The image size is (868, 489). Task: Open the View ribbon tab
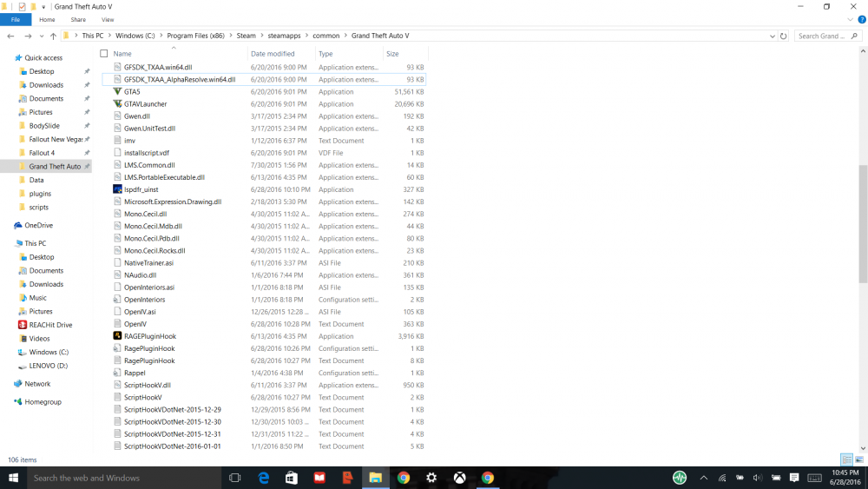tap(108, 19)
